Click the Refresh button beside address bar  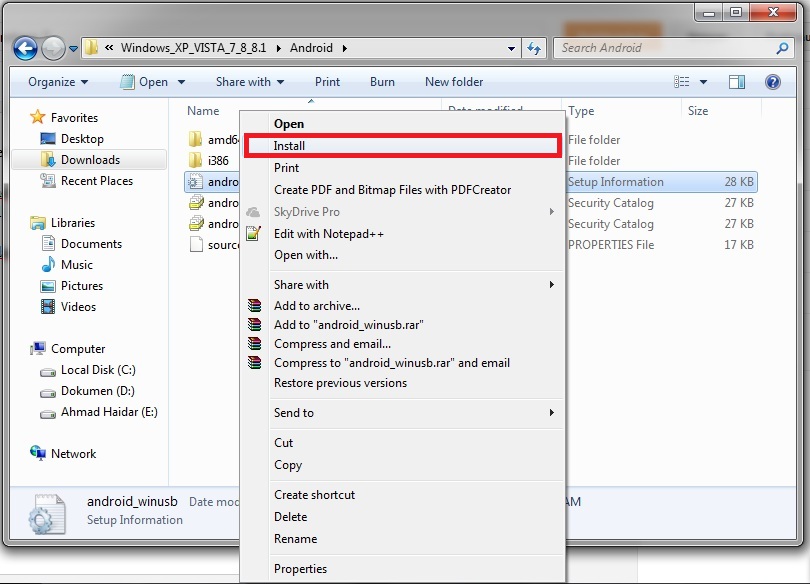tap(534, 48)
